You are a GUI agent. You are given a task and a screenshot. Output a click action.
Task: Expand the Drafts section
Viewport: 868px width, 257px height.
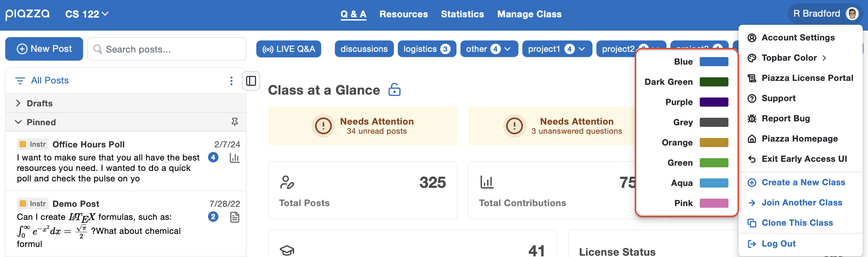click(x=126, y=103)
